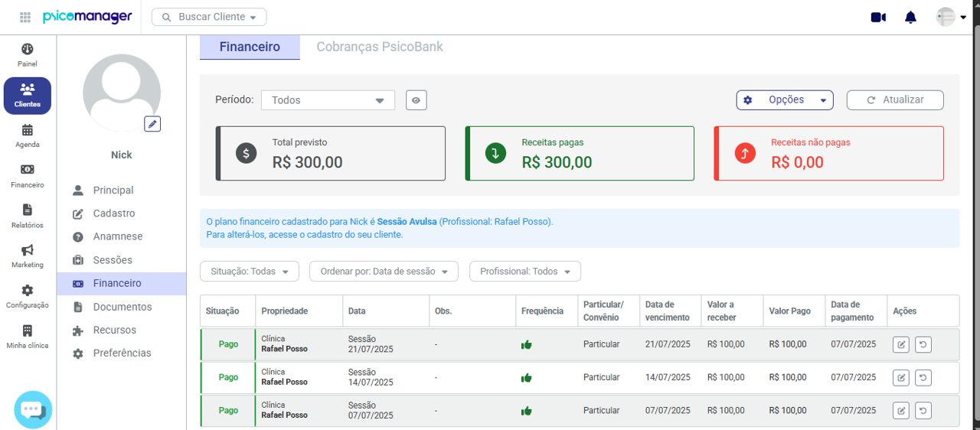Click the Receitas não pagas card

coord(829,154)
